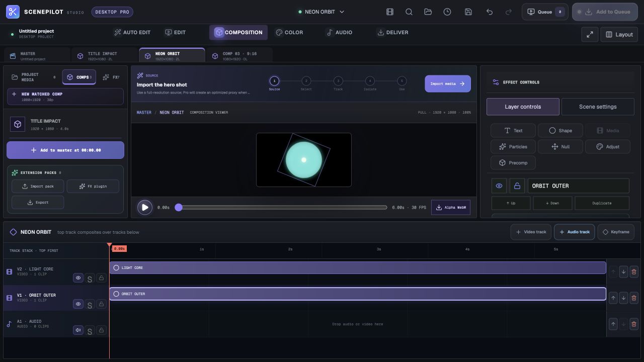Delete the V1 Orbit Outer track
The width and height of the screenshot is (644, 362).
pyautogui.click(x=634, y=298)
